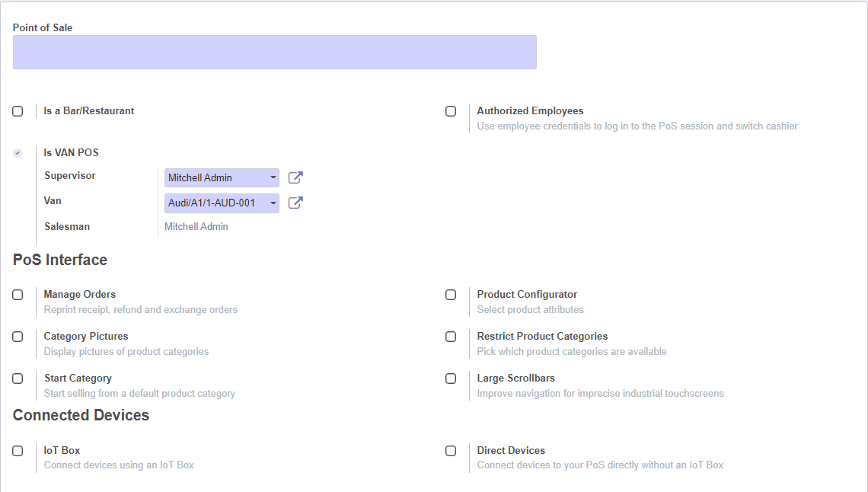The height and width of the screenshot is (492, 868).
Task: Enable Is a Bar/Restaurant checkbox
Action: (18, 111)
